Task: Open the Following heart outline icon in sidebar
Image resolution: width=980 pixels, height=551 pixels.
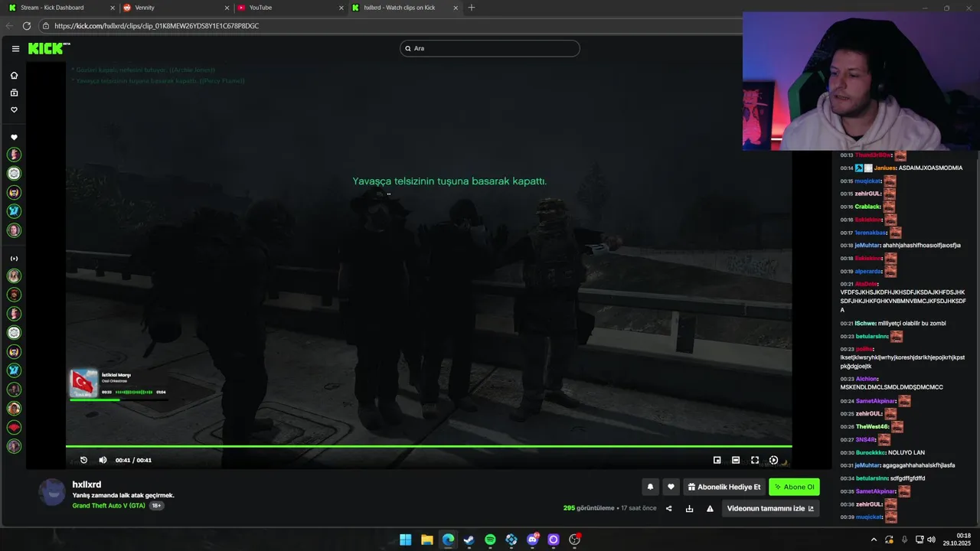Action: point(14,109)
